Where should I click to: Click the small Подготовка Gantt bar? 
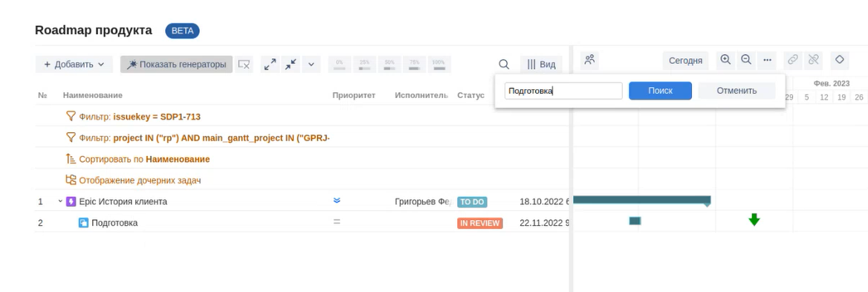635,221
